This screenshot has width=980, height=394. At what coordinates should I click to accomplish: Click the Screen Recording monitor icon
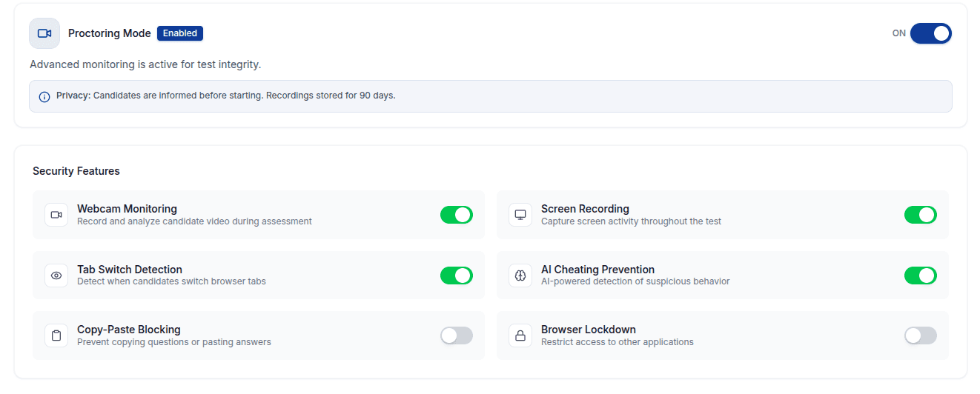point(520,215)
